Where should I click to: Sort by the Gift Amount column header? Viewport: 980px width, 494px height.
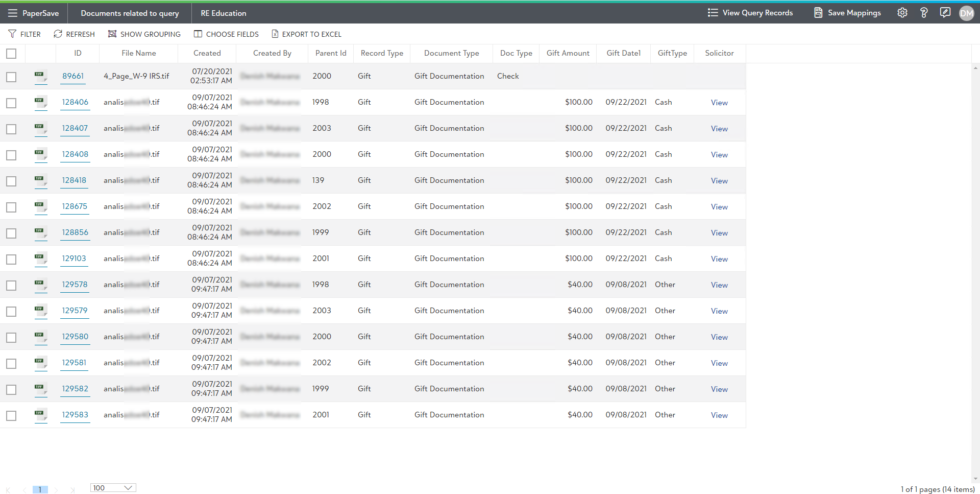(x=568, y=53)
